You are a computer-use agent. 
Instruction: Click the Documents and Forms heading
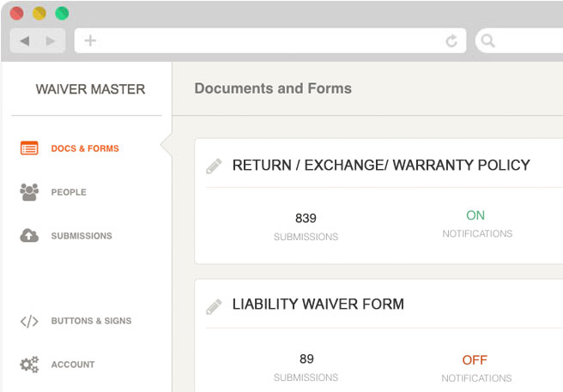(x=273, y=88)
